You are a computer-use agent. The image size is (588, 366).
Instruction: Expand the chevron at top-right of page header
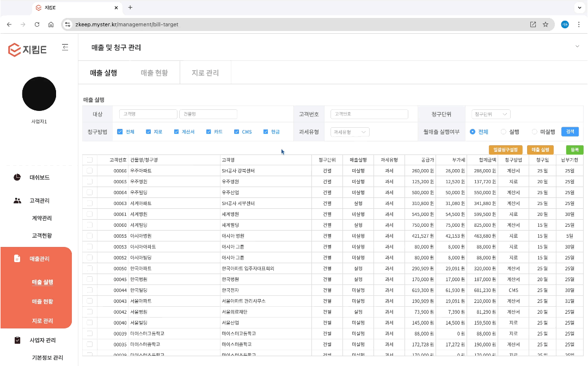577,47
